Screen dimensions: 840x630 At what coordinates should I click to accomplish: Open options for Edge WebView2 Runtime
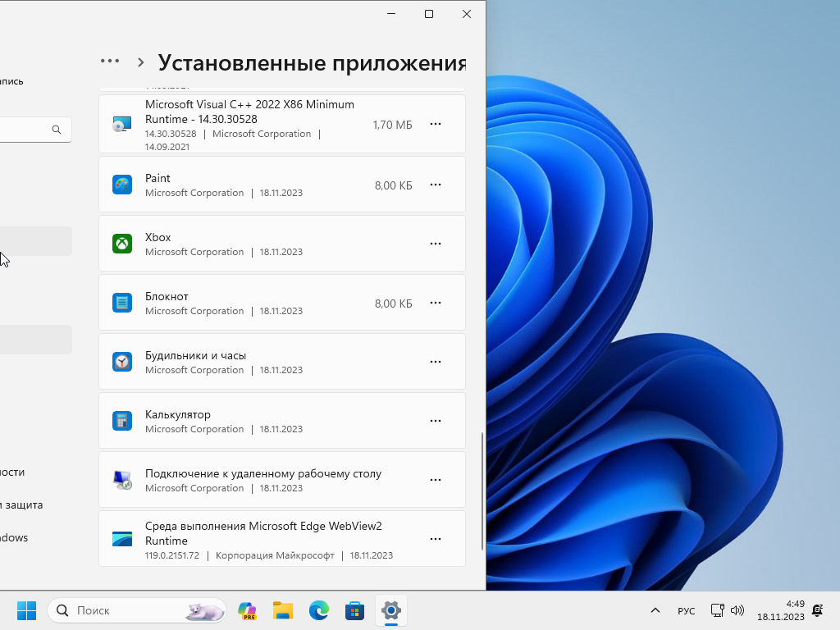pyautogui.click(x=436, y=539)
